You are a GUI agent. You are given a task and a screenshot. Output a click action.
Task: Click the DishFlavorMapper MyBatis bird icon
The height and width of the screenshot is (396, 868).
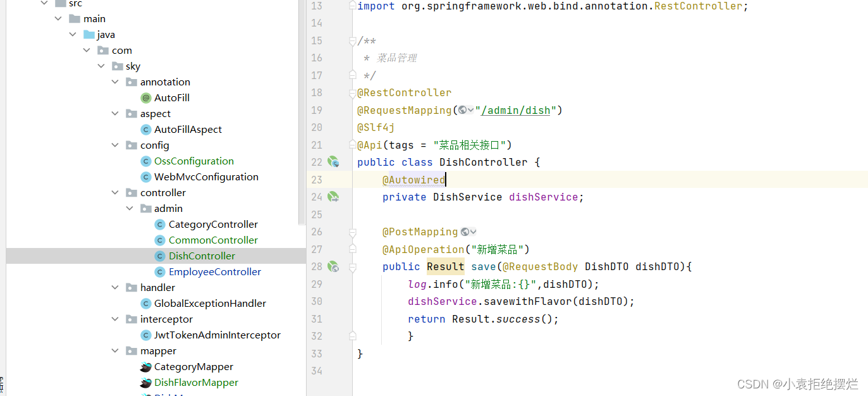145,383
